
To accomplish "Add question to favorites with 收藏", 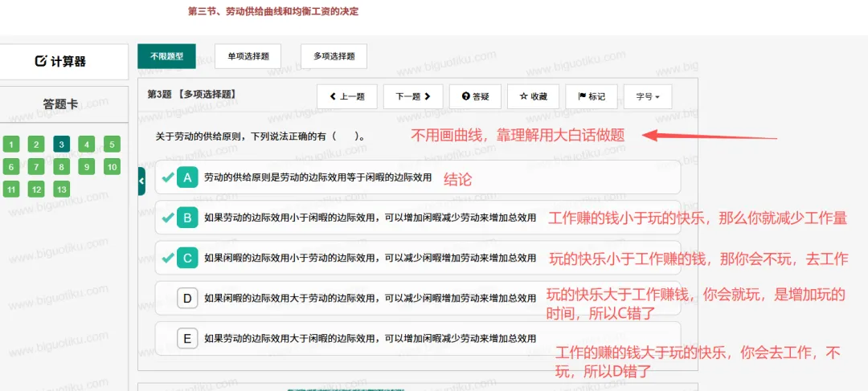I will pyautogui.click(x=533, y=97).
